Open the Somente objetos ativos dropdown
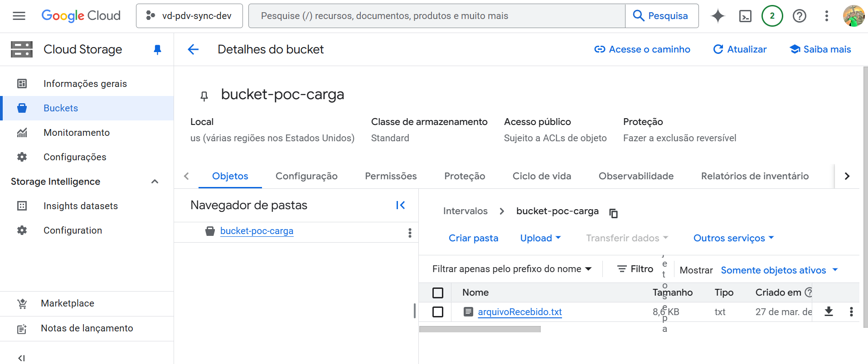 coord(779,270)
